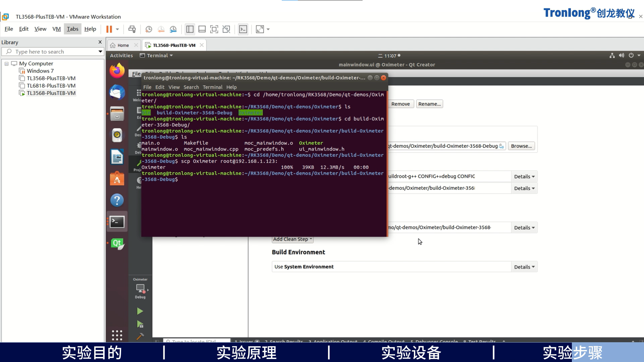Click the Add Clean Step dropdown button
The image size is (644, 362).
click(x=292, y=239)
